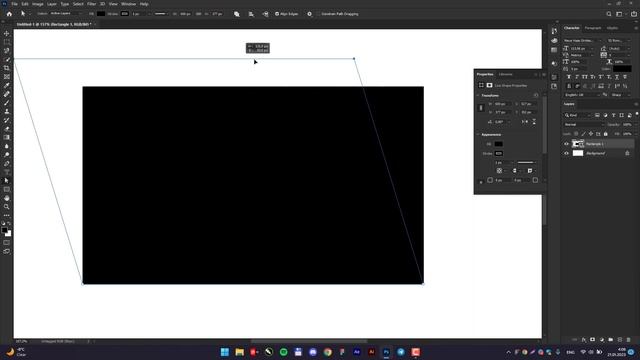The width and height of the screenshot is (640, 360).
Task: Open the Select Active Layers dropdown
Action: [x=66, y=13]
